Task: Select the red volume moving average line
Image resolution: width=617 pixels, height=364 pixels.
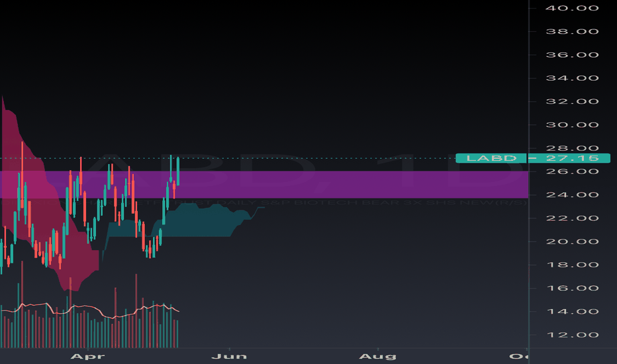Action: pyautogui.click(x=89, y=310)
